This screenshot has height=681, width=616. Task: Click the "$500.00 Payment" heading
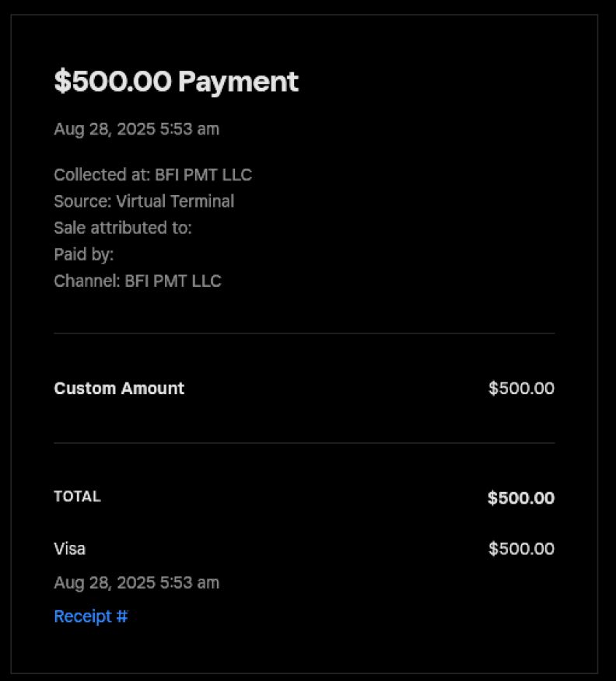[176, 81]
